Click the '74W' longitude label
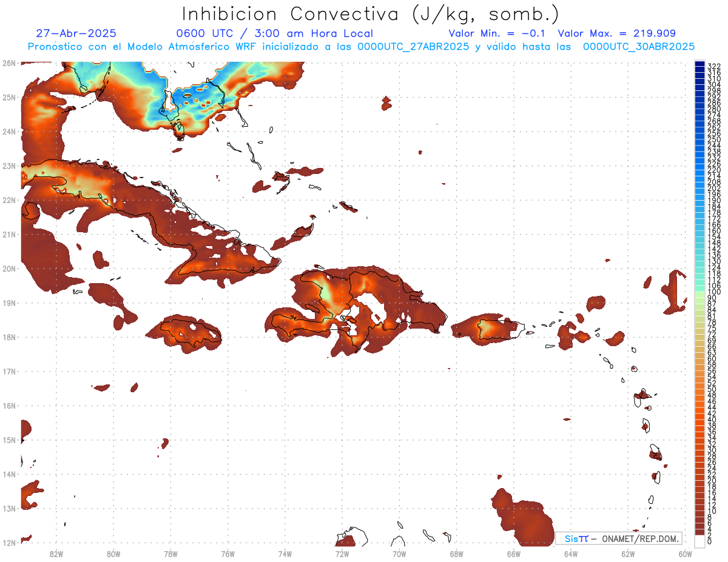 pos(285,553)
